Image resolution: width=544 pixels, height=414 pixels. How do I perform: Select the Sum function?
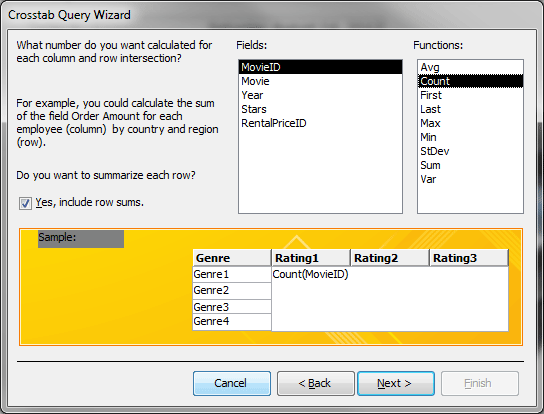coord(470,165)
